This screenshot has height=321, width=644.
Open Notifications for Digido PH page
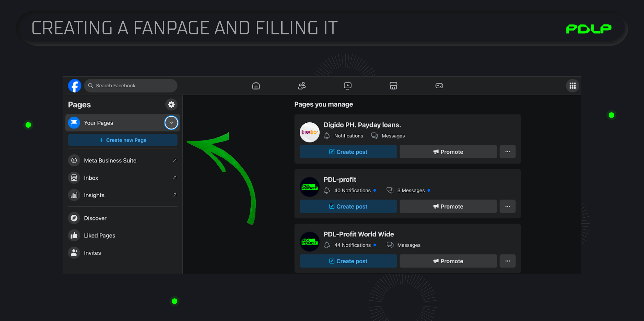coord(344,136)
